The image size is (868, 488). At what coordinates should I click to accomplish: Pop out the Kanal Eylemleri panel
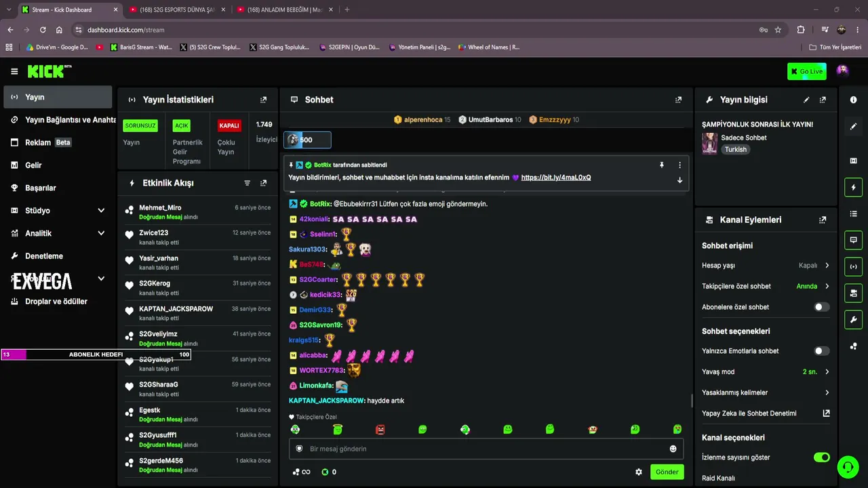coord(823,220)
